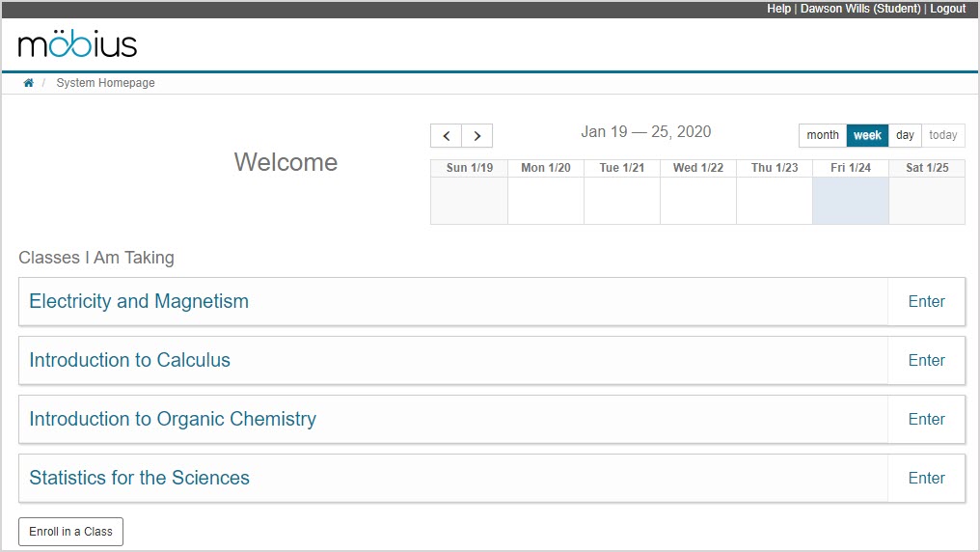Select the Fri 1/24 calendar cell
The height and width of the screenshot is (552, 980).
pos(850,201)
